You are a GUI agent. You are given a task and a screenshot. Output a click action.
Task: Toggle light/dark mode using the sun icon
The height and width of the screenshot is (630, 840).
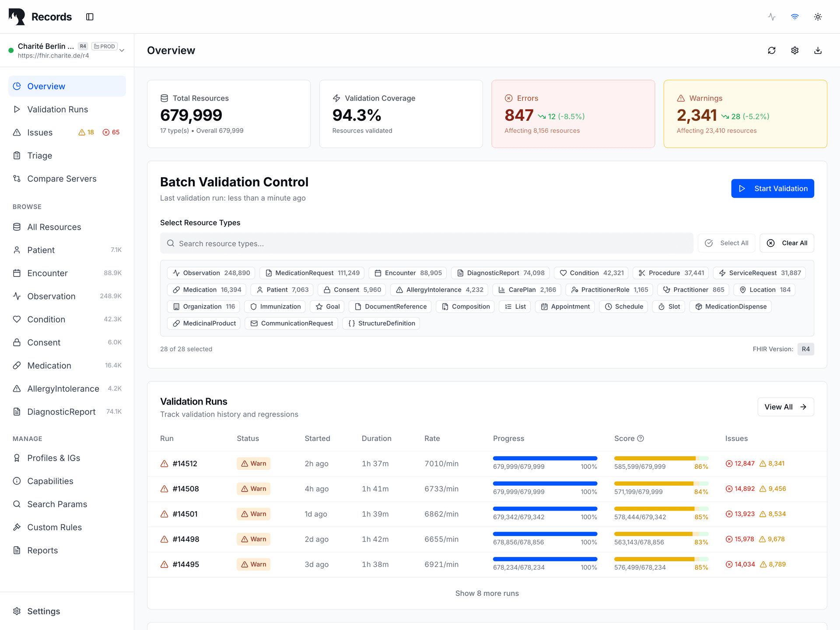pos(818,16)
